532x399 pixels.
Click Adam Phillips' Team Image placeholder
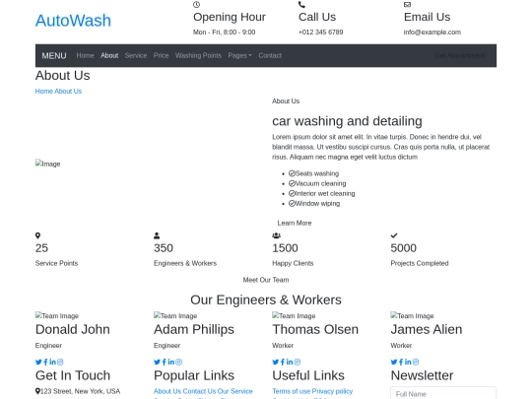click(175, 315)
